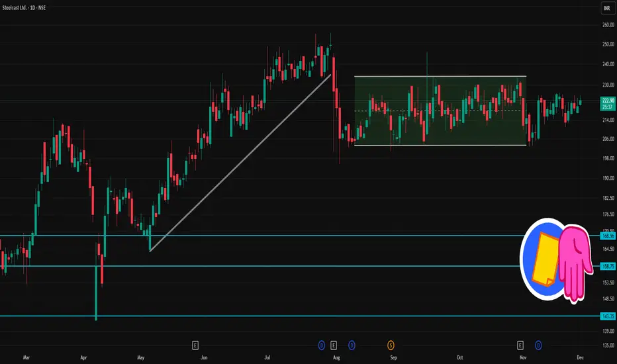
Task: Open the orange split marker near Sep
Action: (x=391, y=345)
